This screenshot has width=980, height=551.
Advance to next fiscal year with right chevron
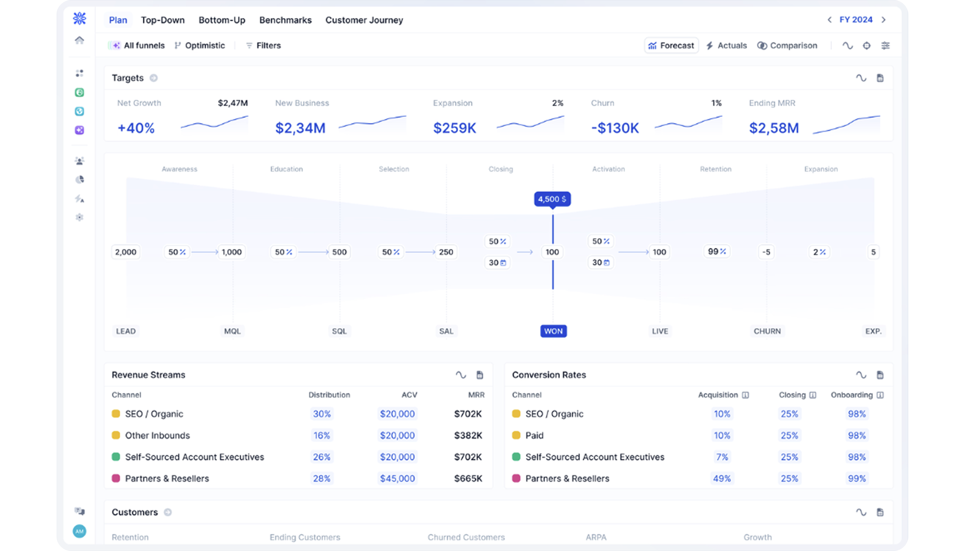point(883,20)
